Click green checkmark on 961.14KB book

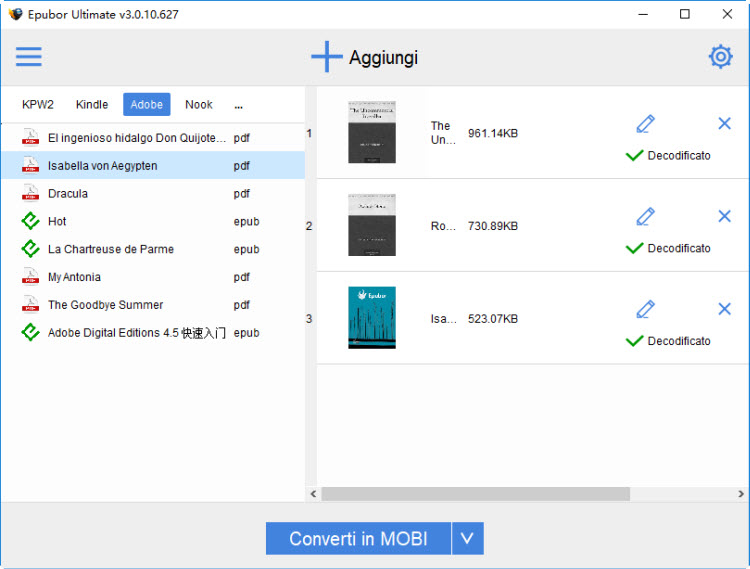634,155
